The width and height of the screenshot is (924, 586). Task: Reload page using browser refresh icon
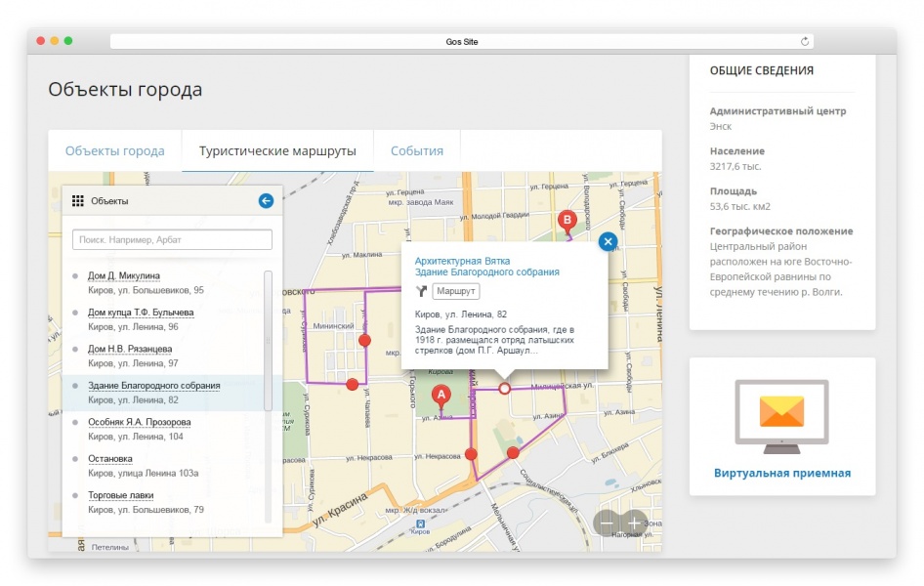[x=805, y=42]
